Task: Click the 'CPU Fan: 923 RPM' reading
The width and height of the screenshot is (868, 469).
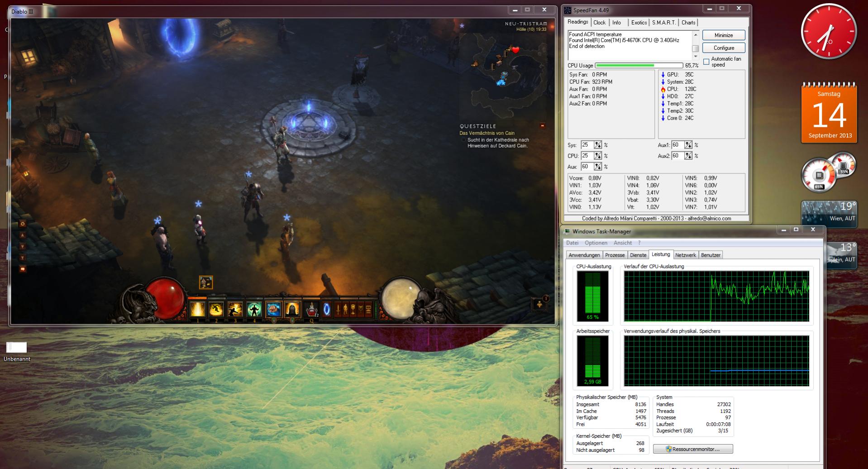Action: pyautogui.click(x=591, y=82)
